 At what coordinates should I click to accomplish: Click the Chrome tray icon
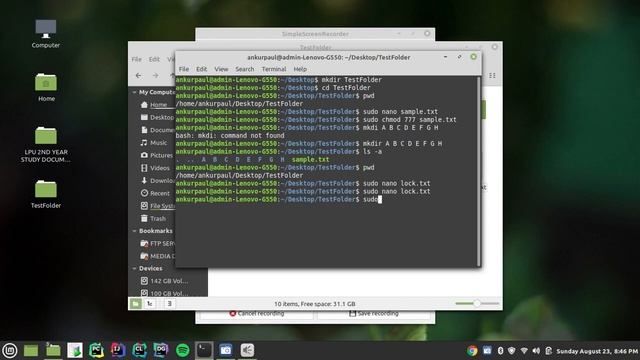(x=472, y=351)
